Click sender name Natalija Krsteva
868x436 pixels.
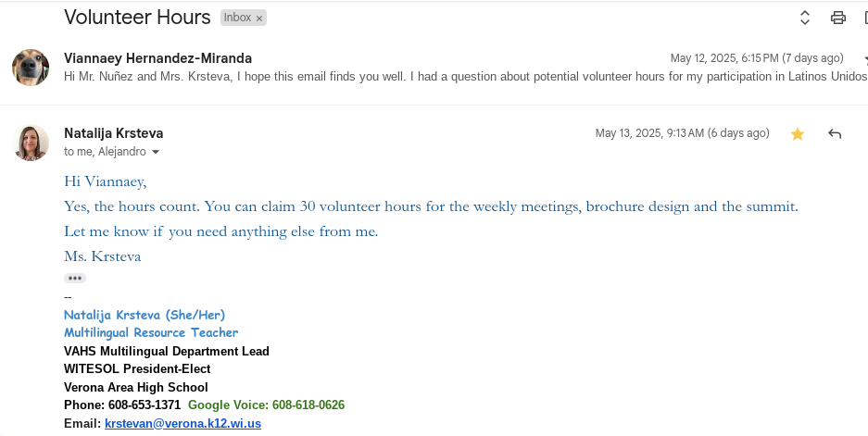[113, 133]
